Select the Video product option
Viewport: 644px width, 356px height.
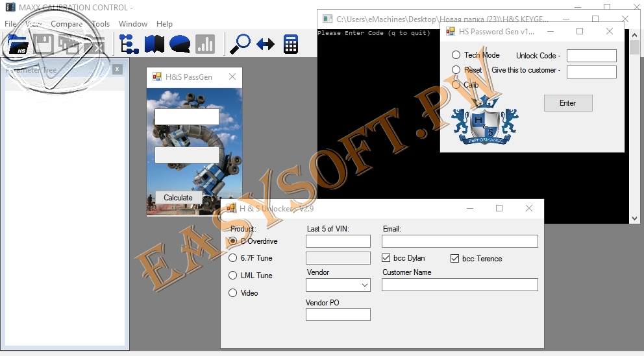232,293
